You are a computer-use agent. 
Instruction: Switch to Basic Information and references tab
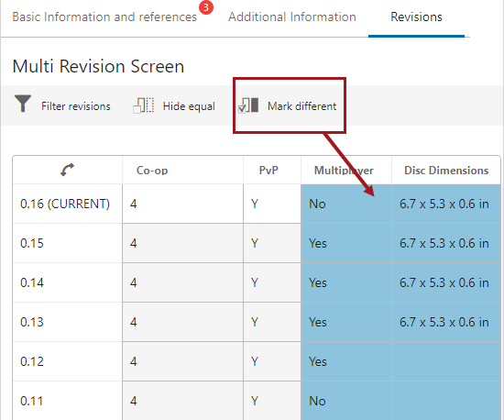[104, 17]
